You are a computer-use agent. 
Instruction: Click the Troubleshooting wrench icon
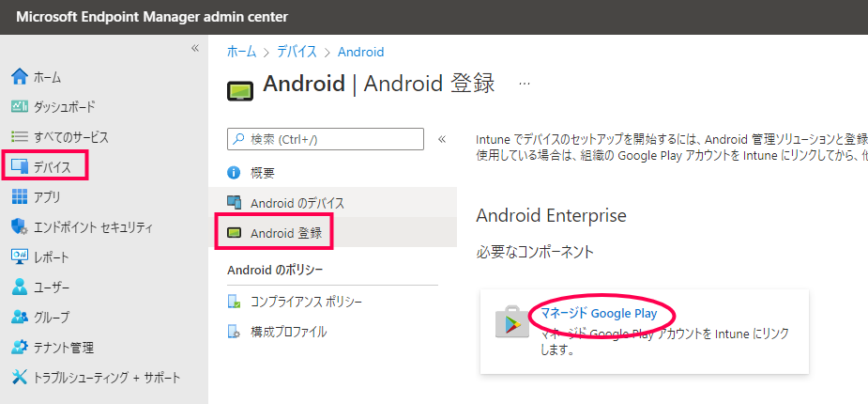(x=20, y=378)
